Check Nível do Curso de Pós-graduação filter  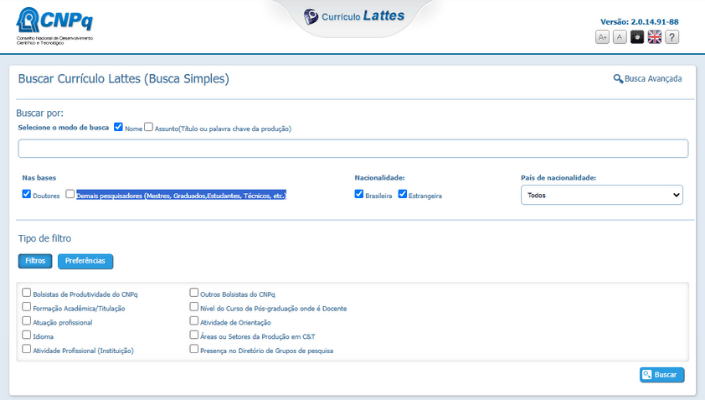pos(194,307)
